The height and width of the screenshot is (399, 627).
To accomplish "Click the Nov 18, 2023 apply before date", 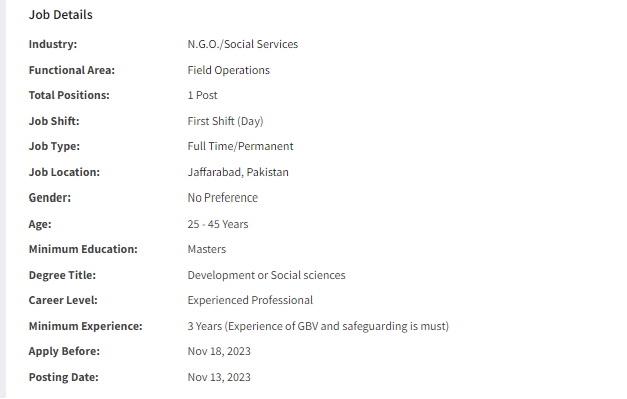I will pos(219,351).
